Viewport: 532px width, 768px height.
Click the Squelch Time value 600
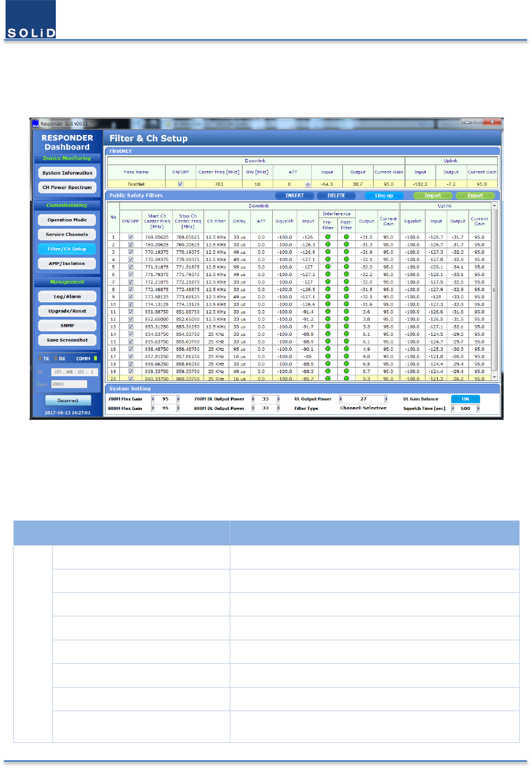tap(466, 408)
